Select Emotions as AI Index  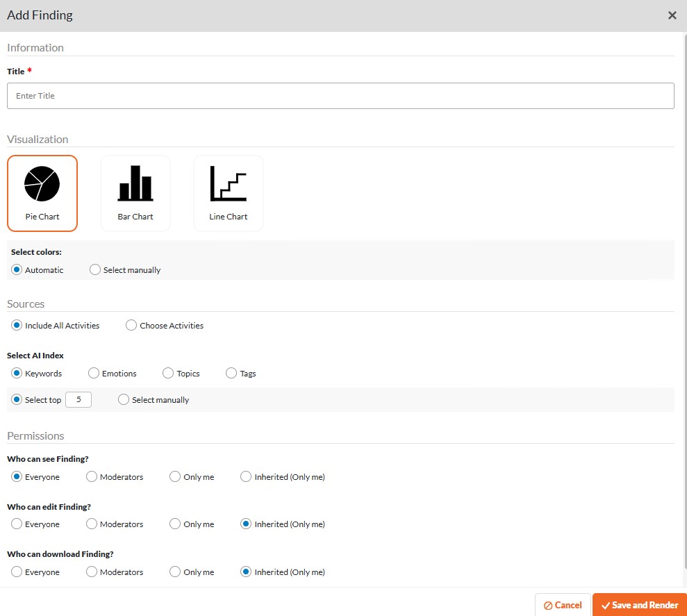point(94,373)
